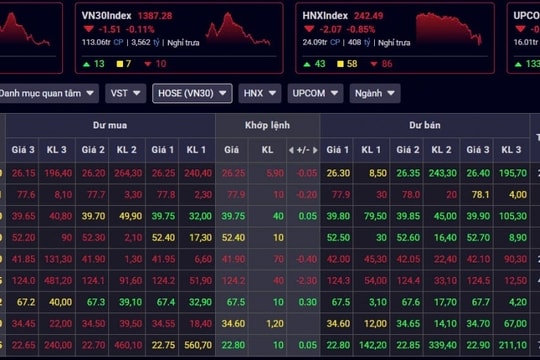Click VN30 change -0.11%
This screenshot has width=540, height=360.
coord(140,30)
